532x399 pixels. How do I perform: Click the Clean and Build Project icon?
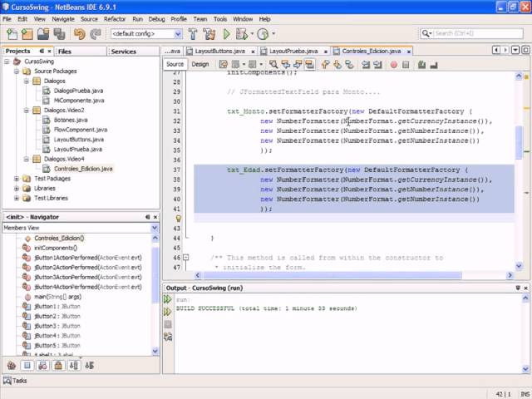tap(209, 34)
